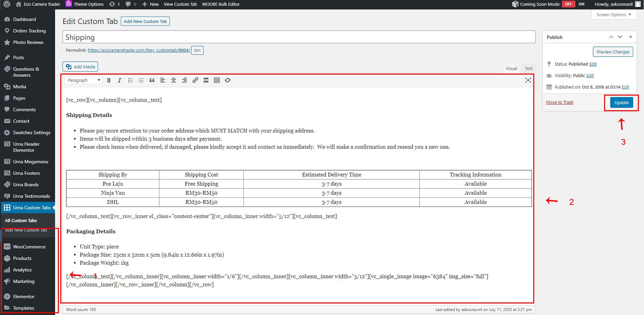Open the Paragraph format dropdown
Screen dimensions: 644x315
(x=84, y=80)
